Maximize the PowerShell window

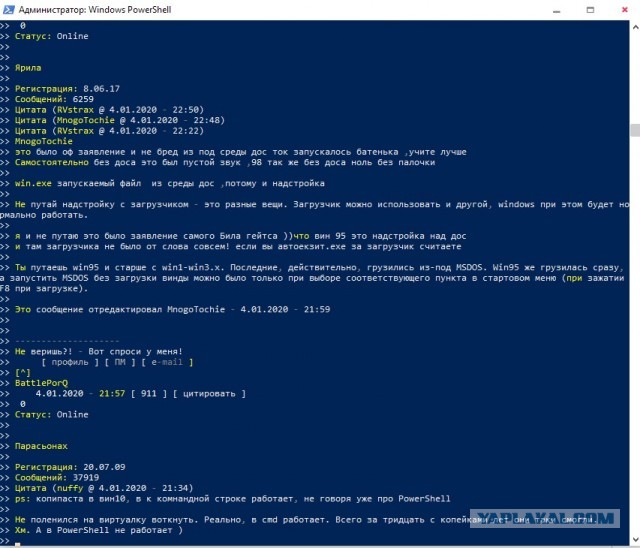[x=590, y=10]
